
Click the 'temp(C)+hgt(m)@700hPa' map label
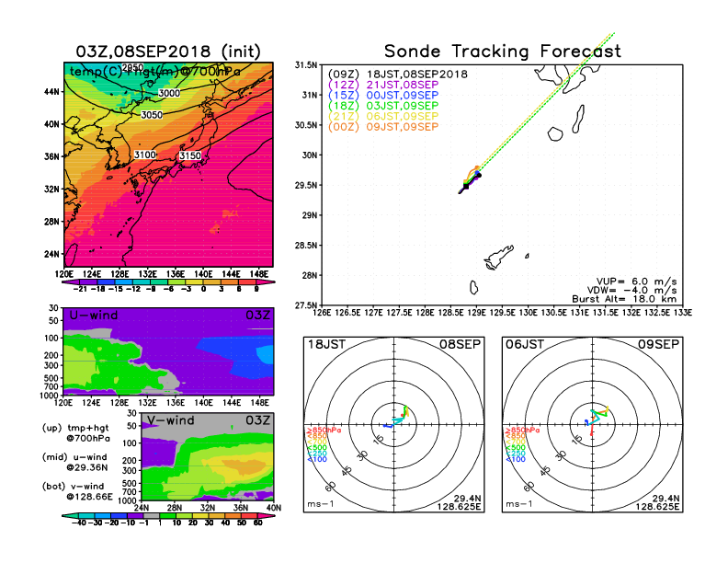click(155, 72)
